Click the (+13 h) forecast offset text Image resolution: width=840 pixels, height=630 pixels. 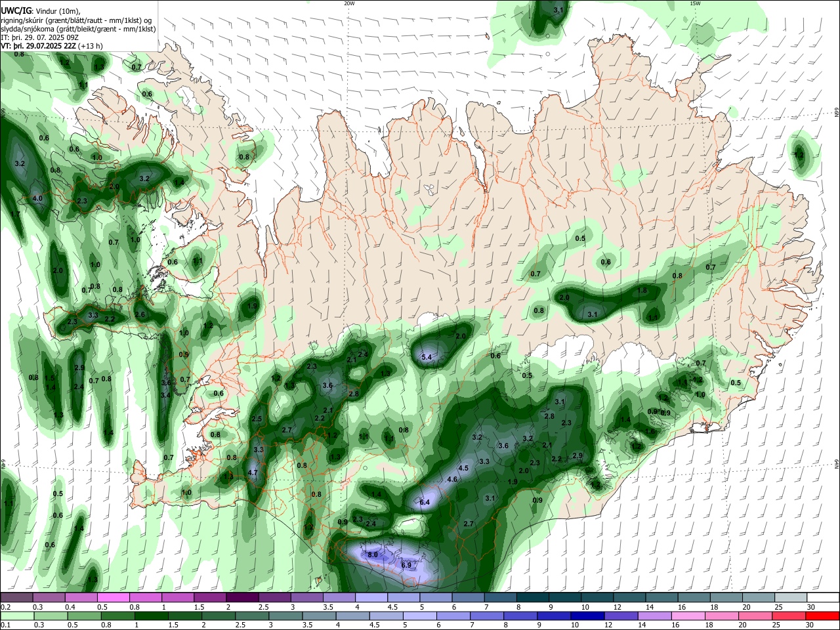[x=91, y=46]
